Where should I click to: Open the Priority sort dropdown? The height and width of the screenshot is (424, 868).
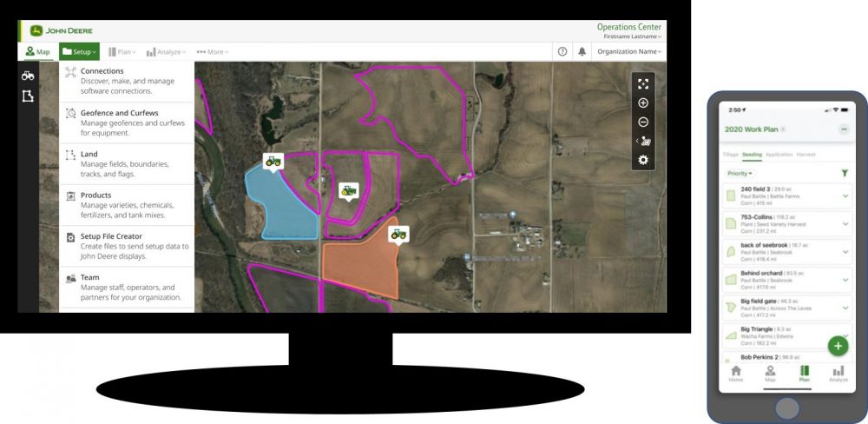pos(740,174)
